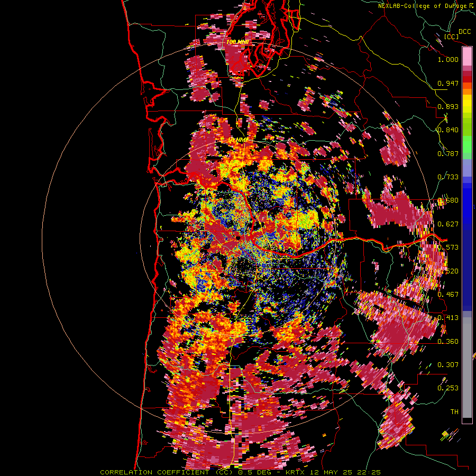Screen dimensions: 476x476
Task: Select the 0.893 legend value
Action: click(x=448, y=106)
